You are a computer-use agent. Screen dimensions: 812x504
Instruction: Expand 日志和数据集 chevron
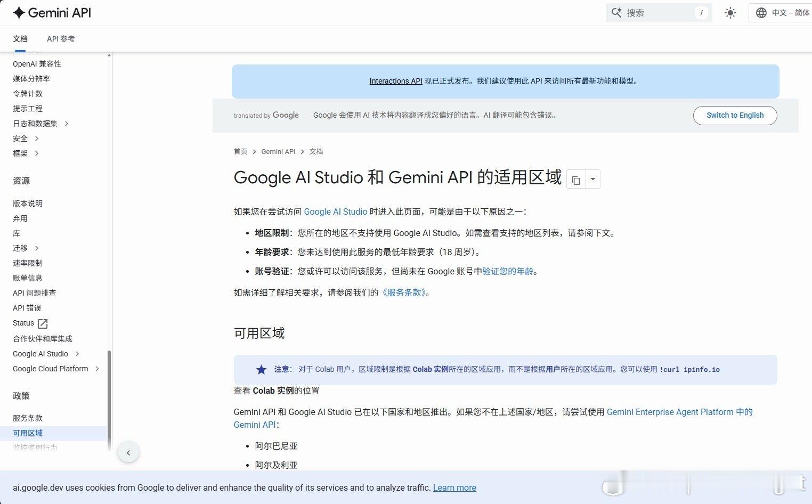[67, 124]
